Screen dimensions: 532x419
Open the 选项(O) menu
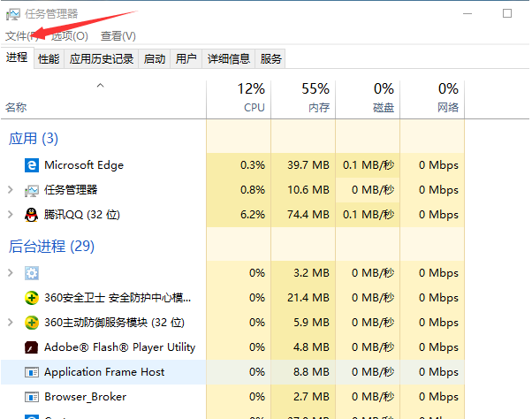pos(70,36)
